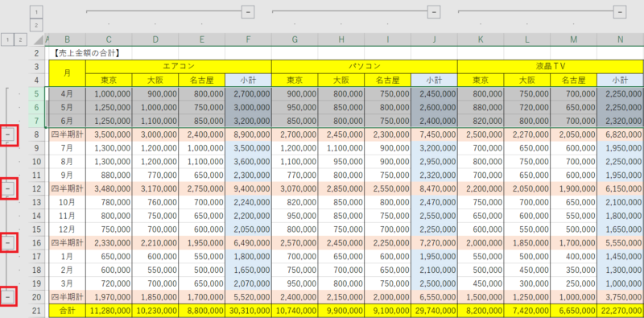644x318 pixels.
Task: Click the 9,400,000 cell in row 12
Action: pyautogui.click(x=248, y=188)
